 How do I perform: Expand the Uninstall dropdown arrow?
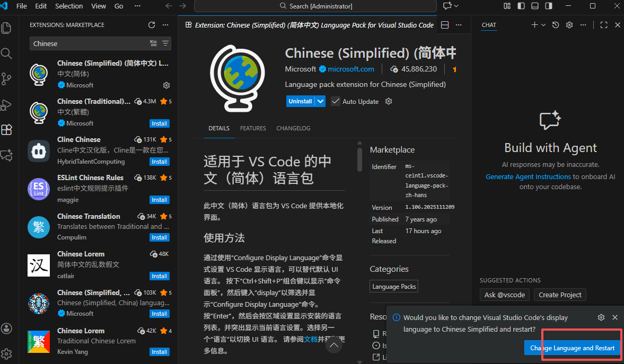click(x=320, y=101)
